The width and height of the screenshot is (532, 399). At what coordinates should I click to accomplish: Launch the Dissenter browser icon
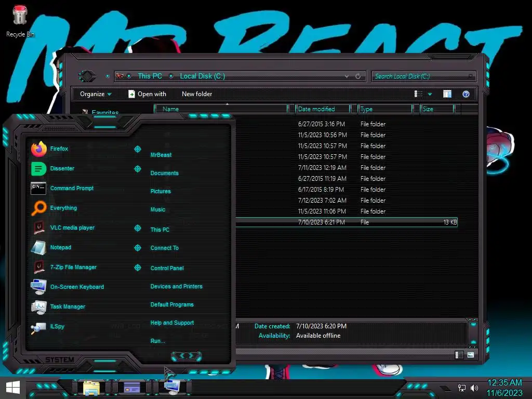pos(38,169)
